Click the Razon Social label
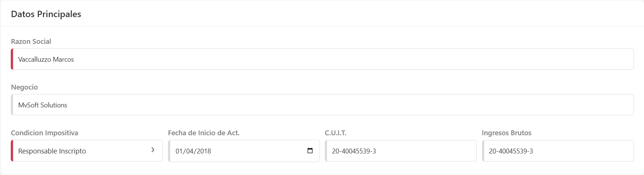The width and height of the screenshot is (644, 175). (31, 42)
